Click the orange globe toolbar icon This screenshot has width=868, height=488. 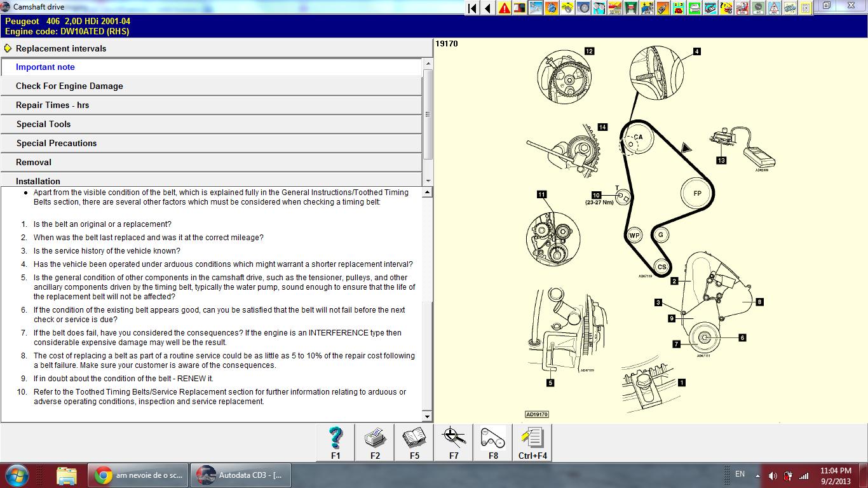coord(551,8)
